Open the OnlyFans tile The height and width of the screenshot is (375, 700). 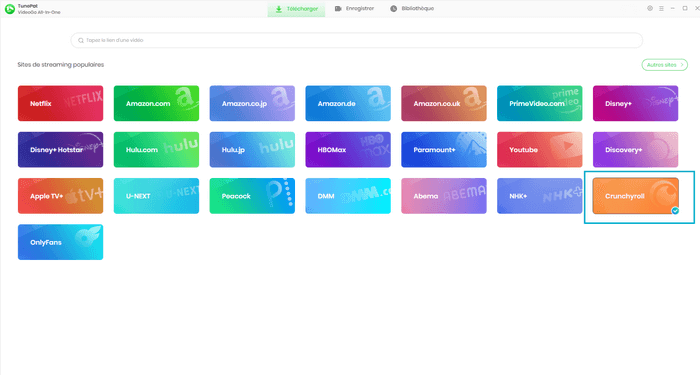pyautogui.click(x=60, y=242)
